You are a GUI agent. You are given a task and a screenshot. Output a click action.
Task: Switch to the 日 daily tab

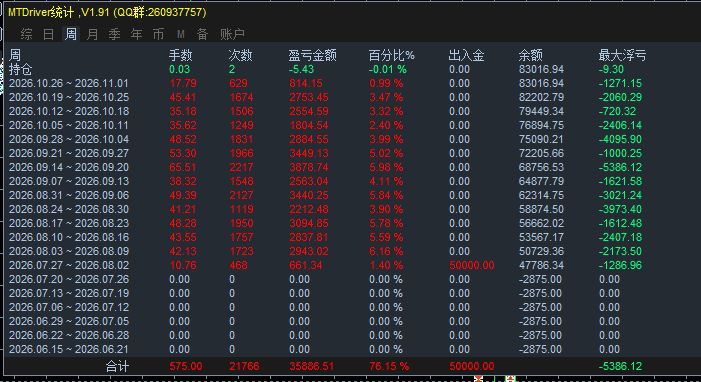click(x=48, y=34)
